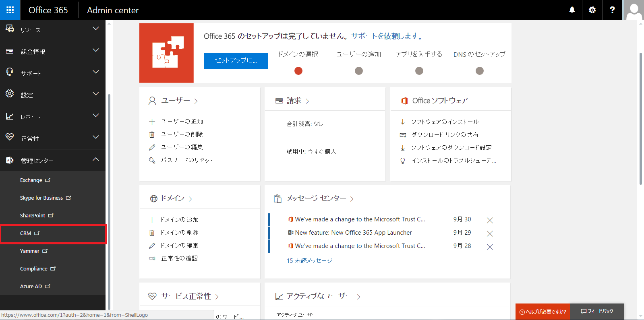Click the plus icon for ユーザーの追加

tap(152, 122)
